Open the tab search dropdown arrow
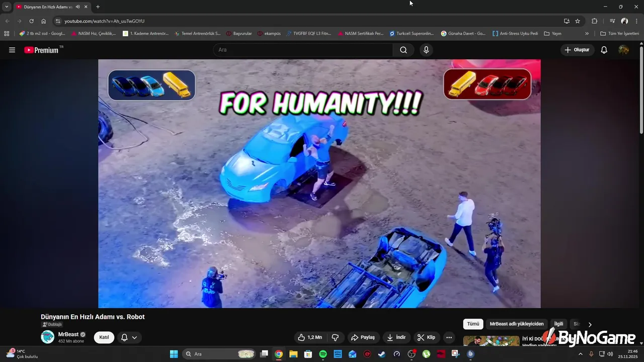Image resolution: width=644 pixels, height=362 pixels. 7,7
